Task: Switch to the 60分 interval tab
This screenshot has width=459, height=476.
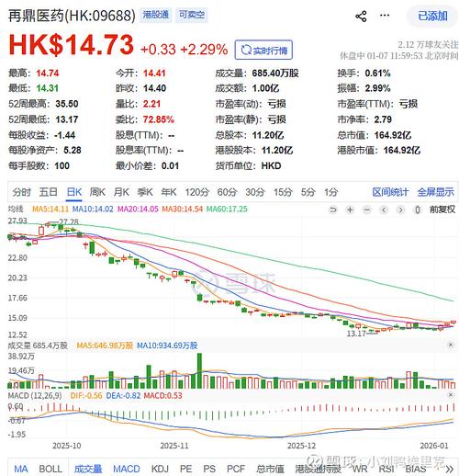Action: pyautogui.click(x=227, y=192)
